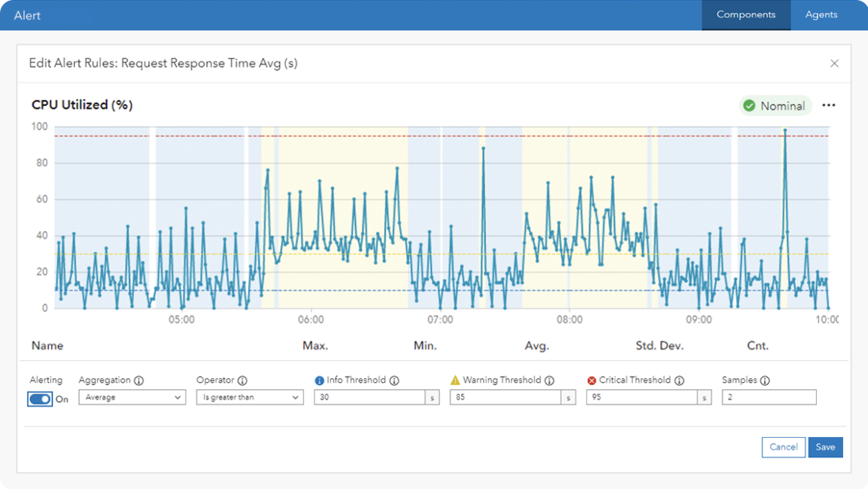
Task: Click the info icon beside Warning Threshold
Action: click(550, 381)
